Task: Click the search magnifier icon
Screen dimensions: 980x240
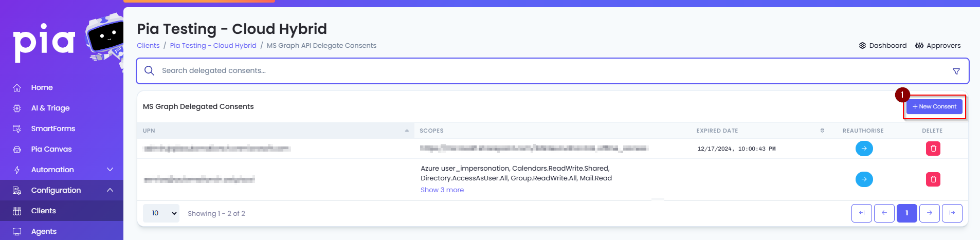Action: (149, 70)
